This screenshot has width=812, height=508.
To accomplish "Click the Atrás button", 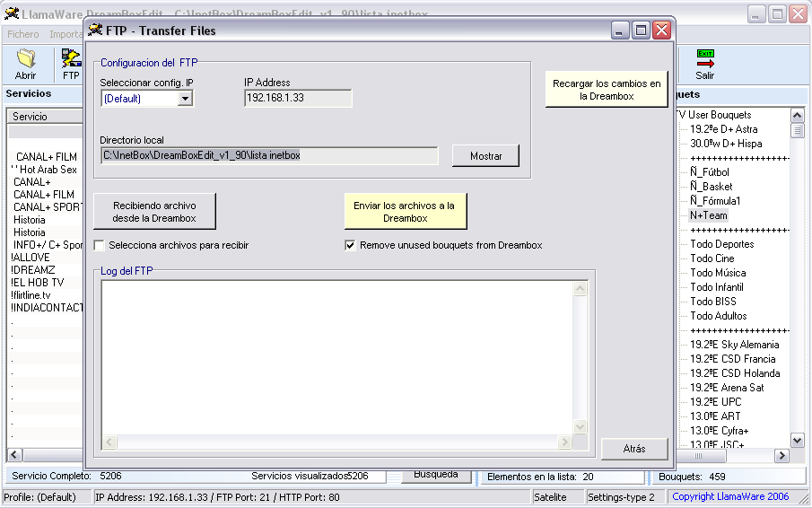I will 634,449.
